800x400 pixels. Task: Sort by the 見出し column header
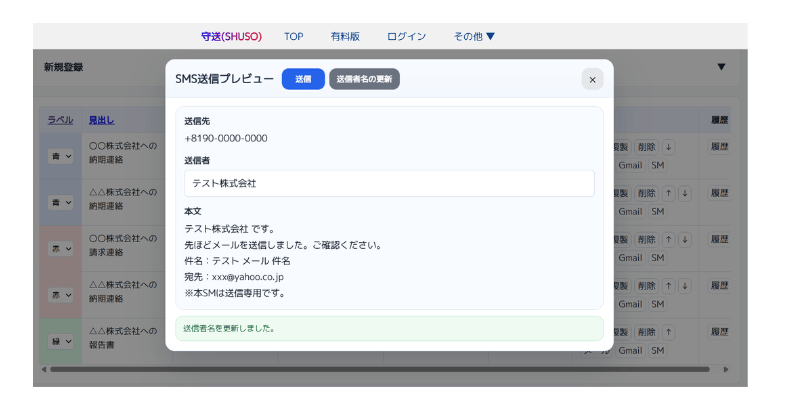[x=102, y=120]
